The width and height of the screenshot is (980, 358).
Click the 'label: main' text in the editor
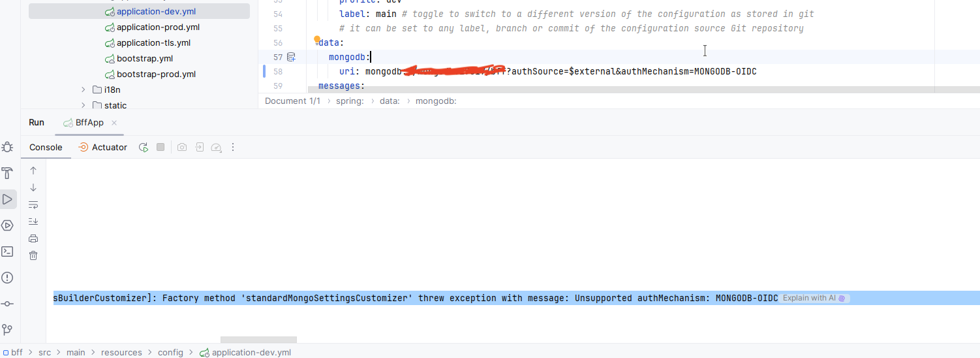[368, 14]
